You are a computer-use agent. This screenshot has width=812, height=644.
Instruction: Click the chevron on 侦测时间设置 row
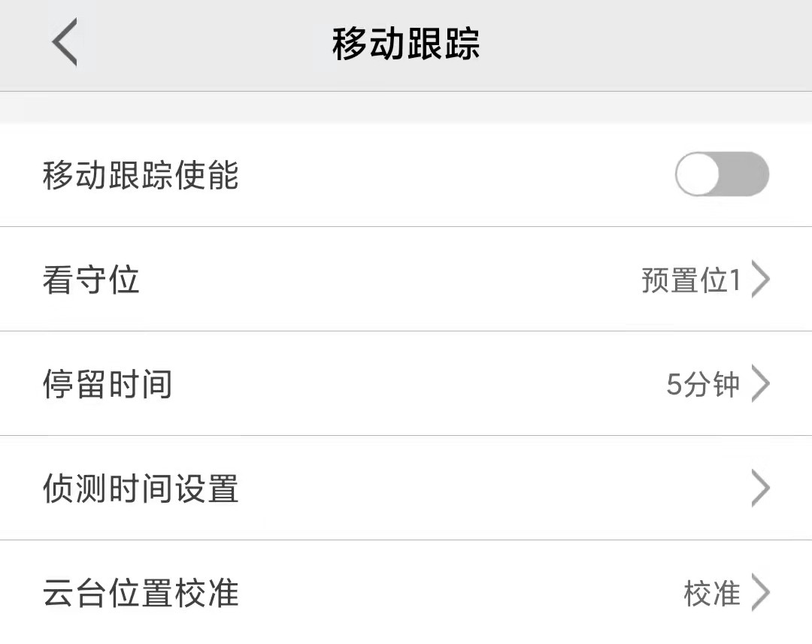pyautogui.click(x=761, y=488)
